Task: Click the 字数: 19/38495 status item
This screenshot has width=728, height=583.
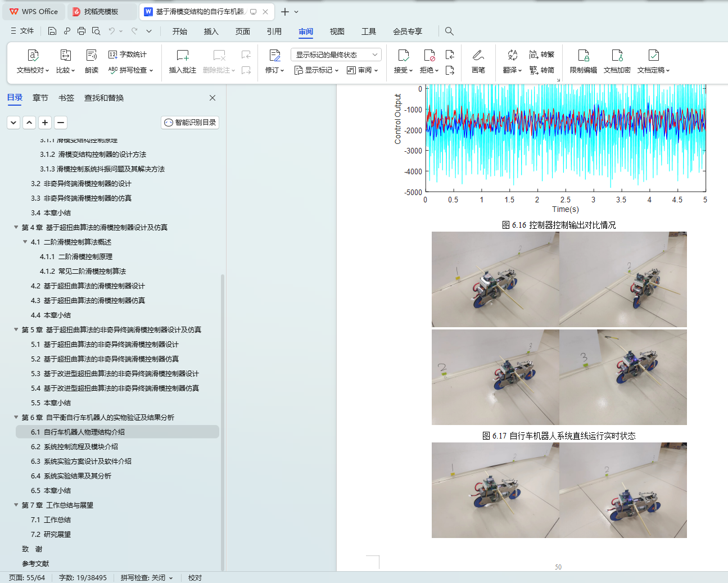Action: 83,577
